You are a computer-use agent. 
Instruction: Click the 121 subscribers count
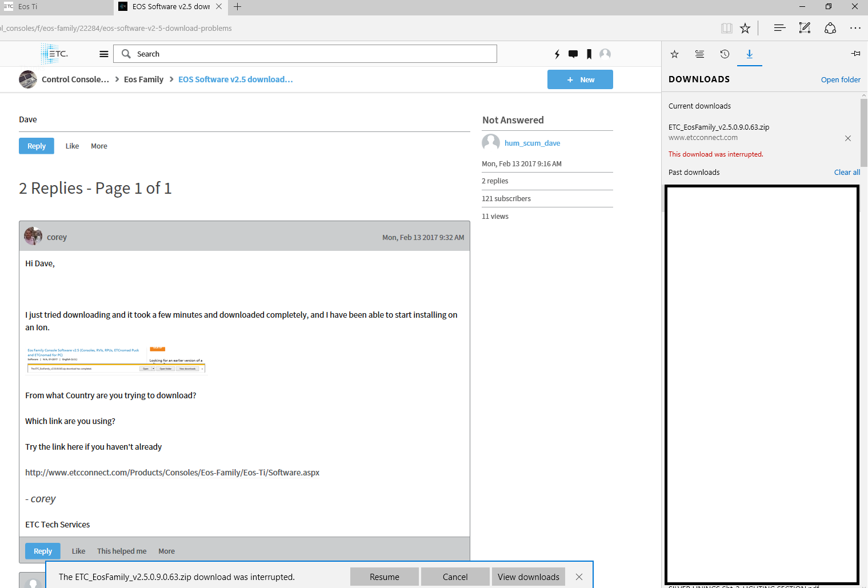506,198
